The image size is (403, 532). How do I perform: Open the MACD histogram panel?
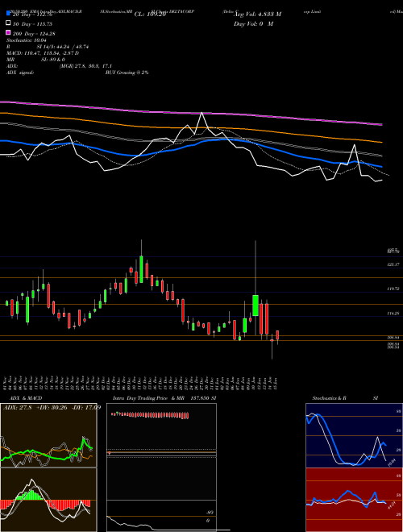coord(48,500)
